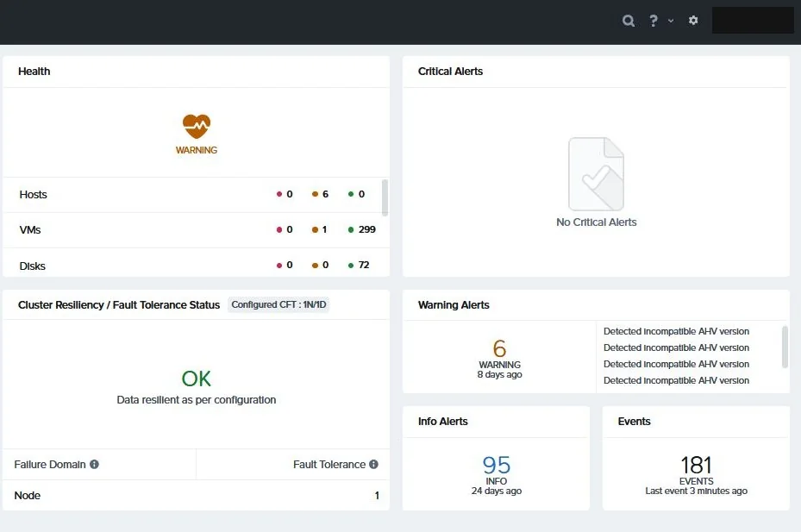Click the Fault Tolerance column header

click(329, 465)
